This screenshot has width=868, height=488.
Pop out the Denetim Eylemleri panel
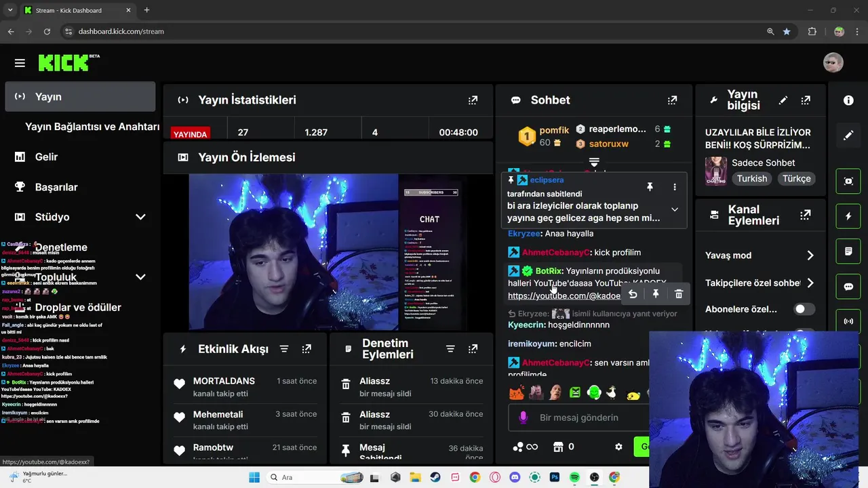click(x=473, y=349)
